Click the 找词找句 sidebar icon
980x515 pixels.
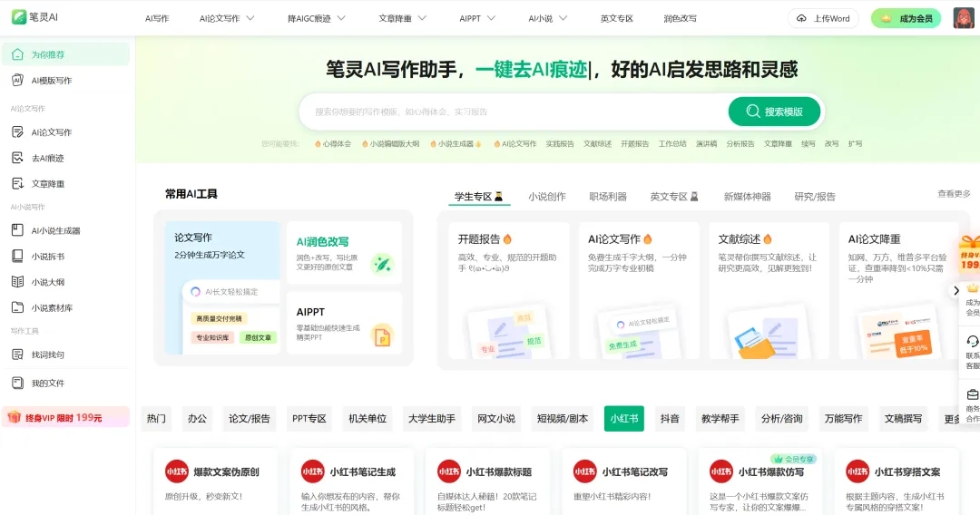click(x=17, y=355)
